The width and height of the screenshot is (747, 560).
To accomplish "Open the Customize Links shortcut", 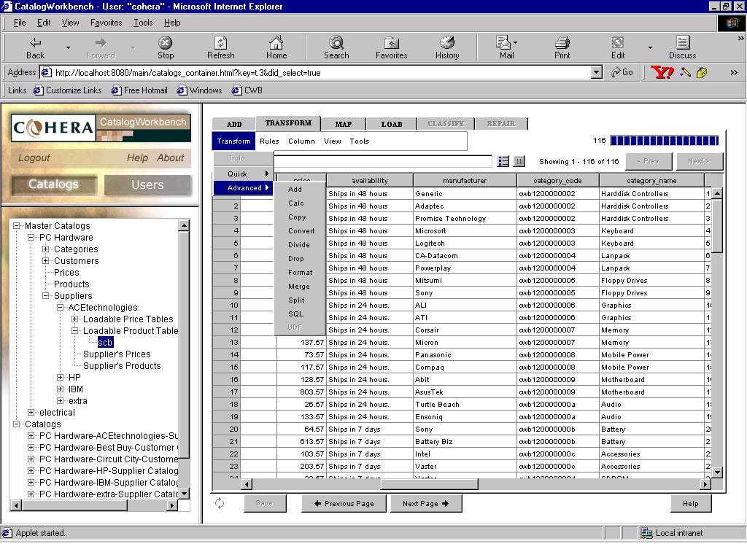I will pos(68,90).
